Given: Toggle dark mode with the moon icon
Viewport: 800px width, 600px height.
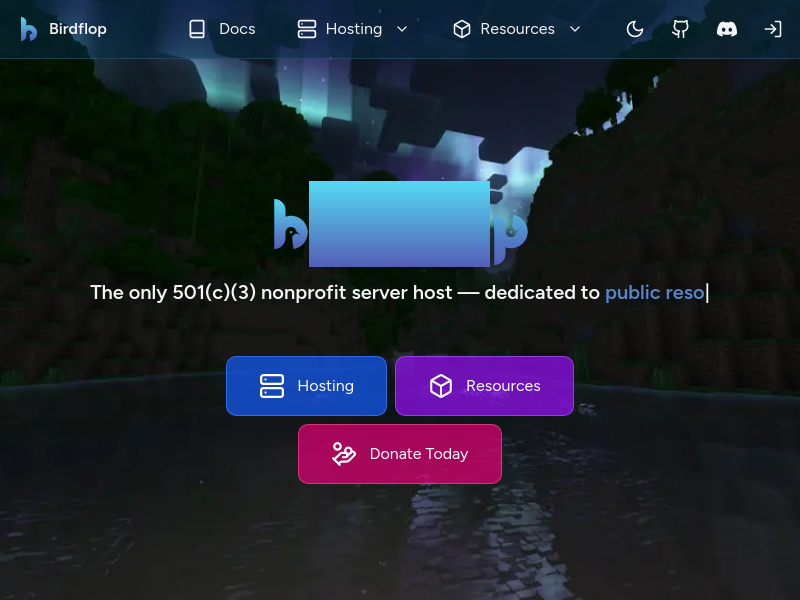Looking at the screenshot, I should pyautogui.click(x=635, y=29).
